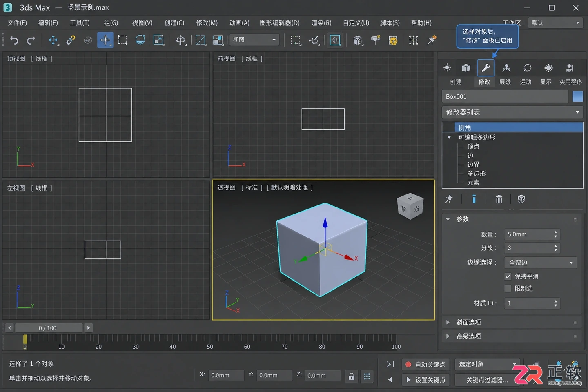This screenshot has height=392, width=588.
Task: Pick the Select and Rotate tool
Action: (140, 40)
